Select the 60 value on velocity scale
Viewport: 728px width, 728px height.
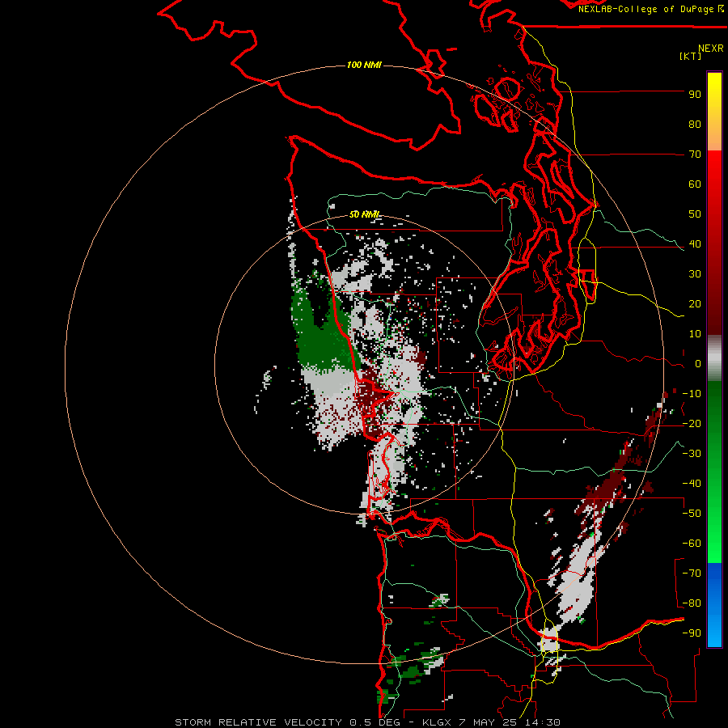pyautogui.click(x=695, y=184)
